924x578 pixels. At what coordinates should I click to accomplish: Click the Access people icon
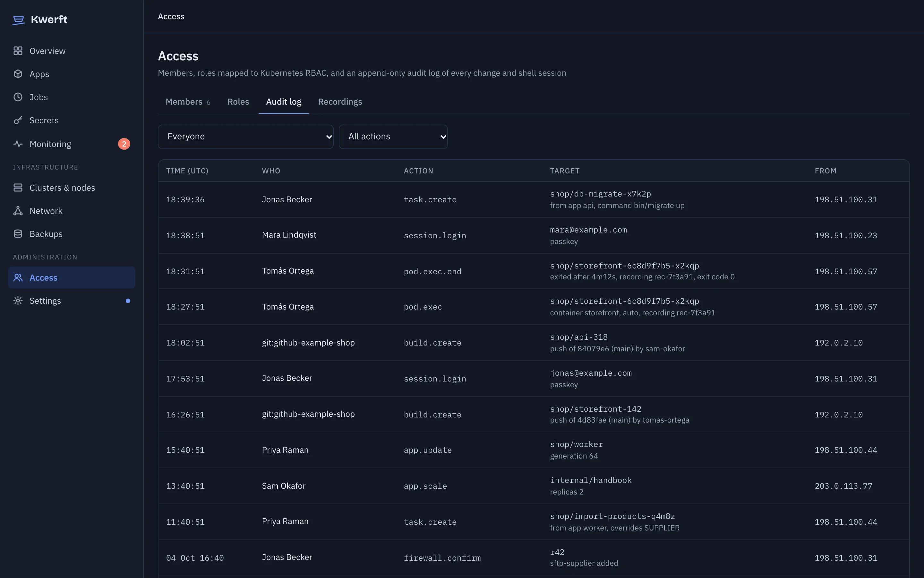[x=18, y=277]
